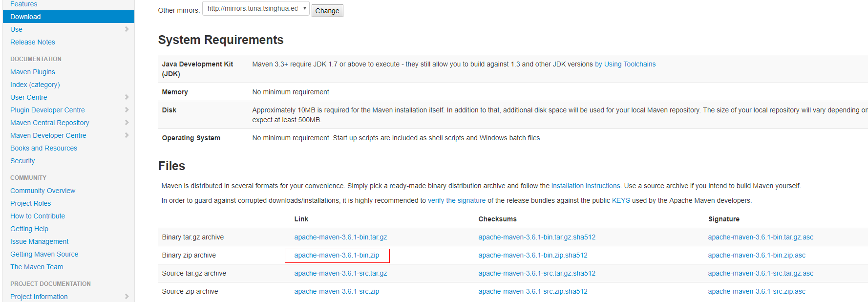Open User Centre page
This screenshot has height=302, width=868.
point(29,97)
